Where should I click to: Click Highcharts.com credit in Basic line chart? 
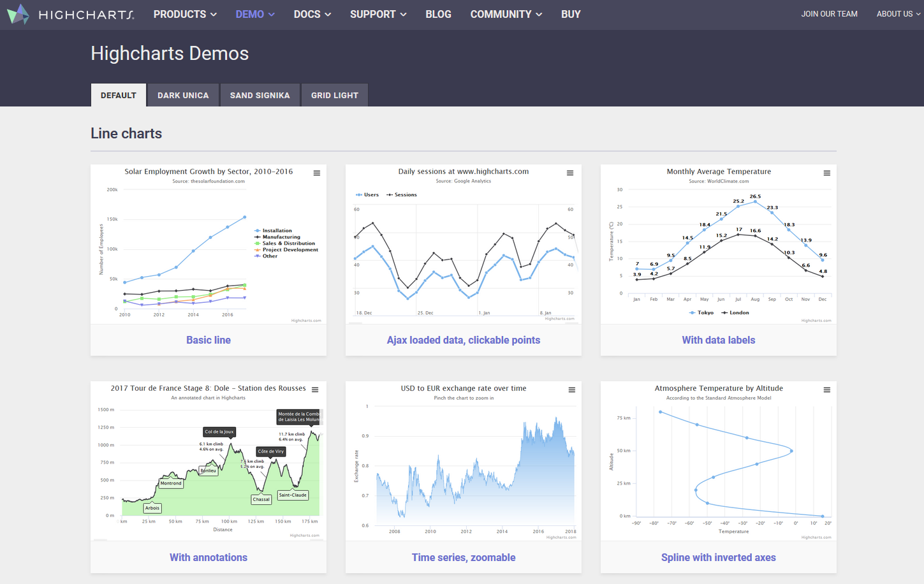306,321
